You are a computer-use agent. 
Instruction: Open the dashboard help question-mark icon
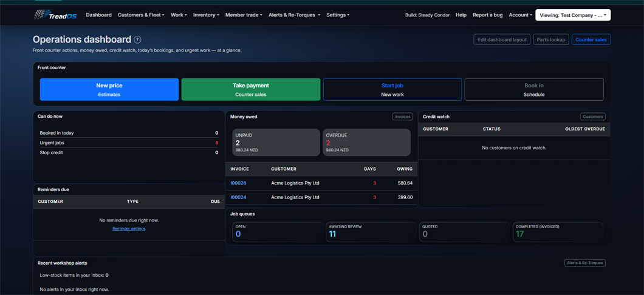click(137, 40)
